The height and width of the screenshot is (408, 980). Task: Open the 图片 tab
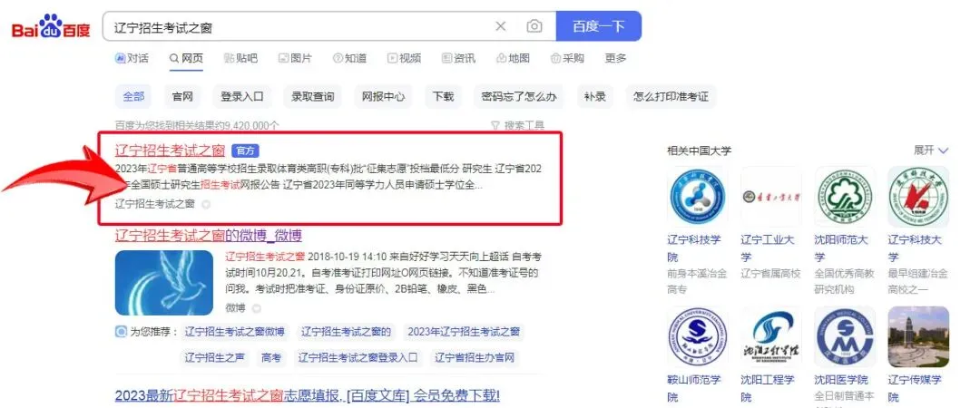click(295, 58)
